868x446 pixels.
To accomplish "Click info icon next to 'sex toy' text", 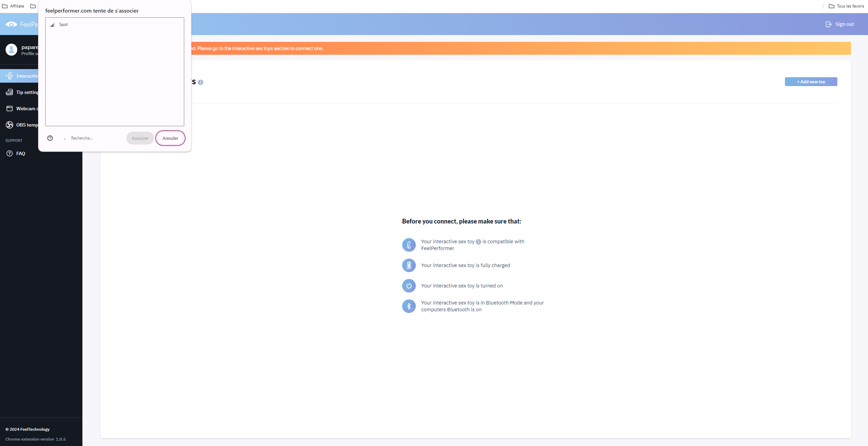I will pyautogui.click(x=478, y=242).
